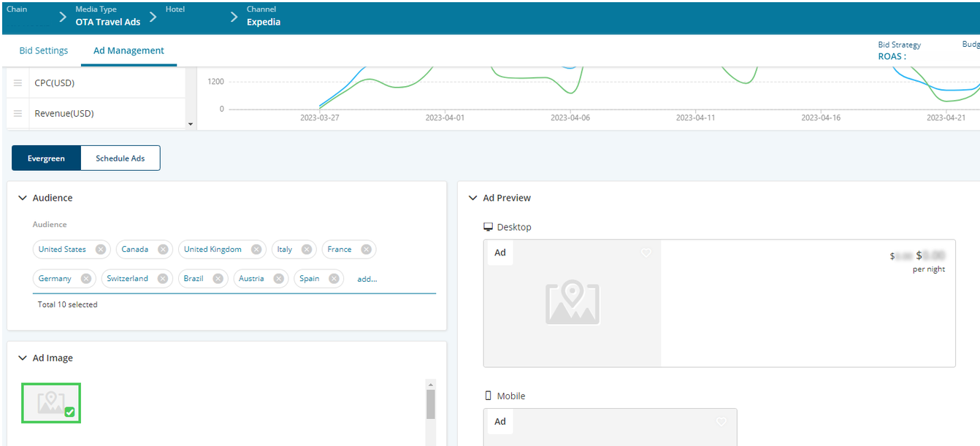Select the ad image thumbnail
This screenshot has width=980, height=446.
tap(51, 402)
